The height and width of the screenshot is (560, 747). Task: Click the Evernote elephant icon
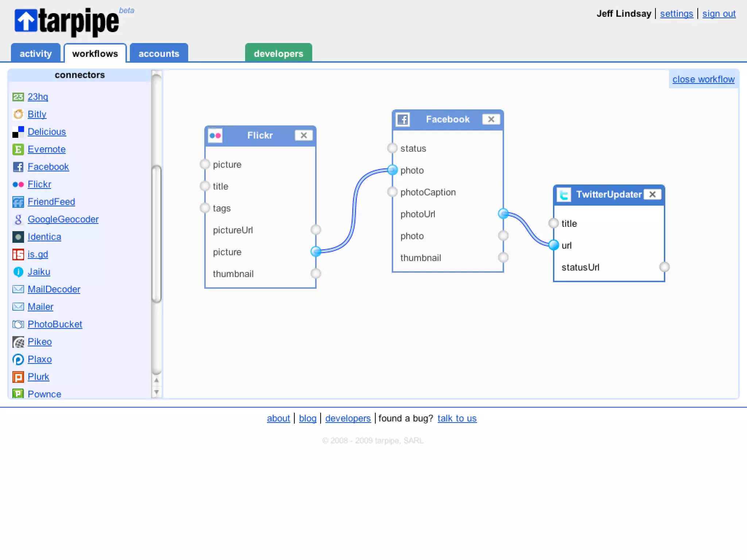pos(18,149)
